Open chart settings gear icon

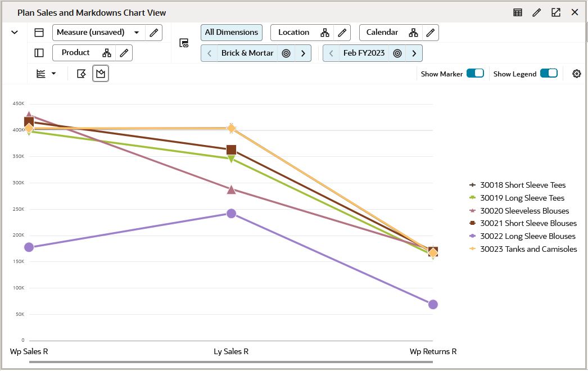[576, 74]
